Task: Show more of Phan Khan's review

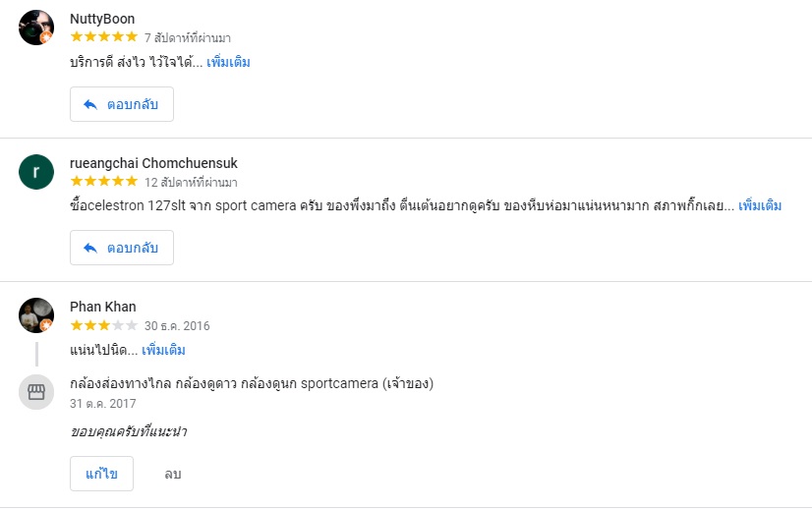Action: click(163, 350)
